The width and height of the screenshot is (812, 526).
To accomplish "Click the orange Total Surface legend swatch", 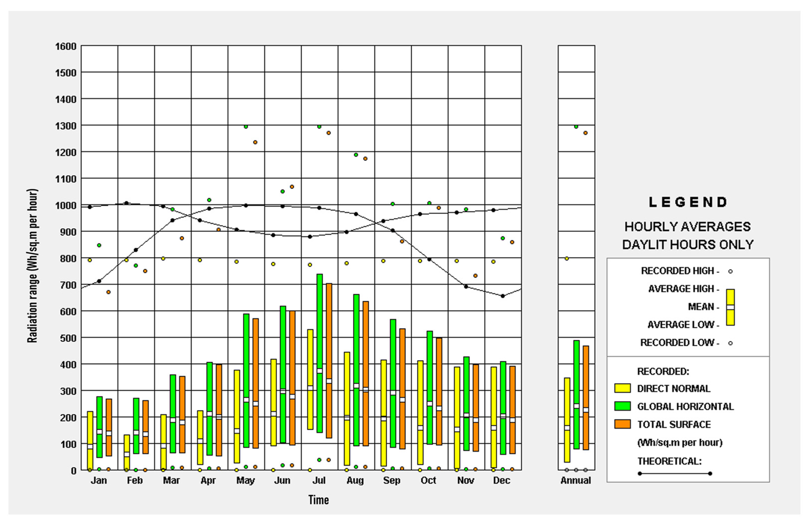I will pyautogui.click(x=622, y=424).
